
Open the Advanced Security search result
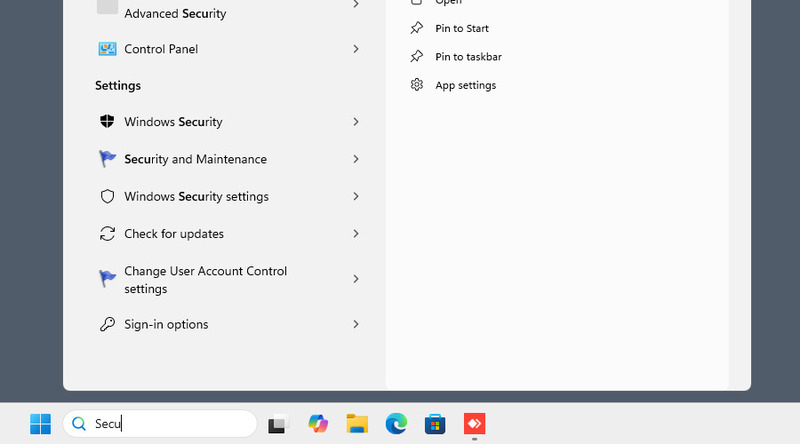tap(175, 14)
